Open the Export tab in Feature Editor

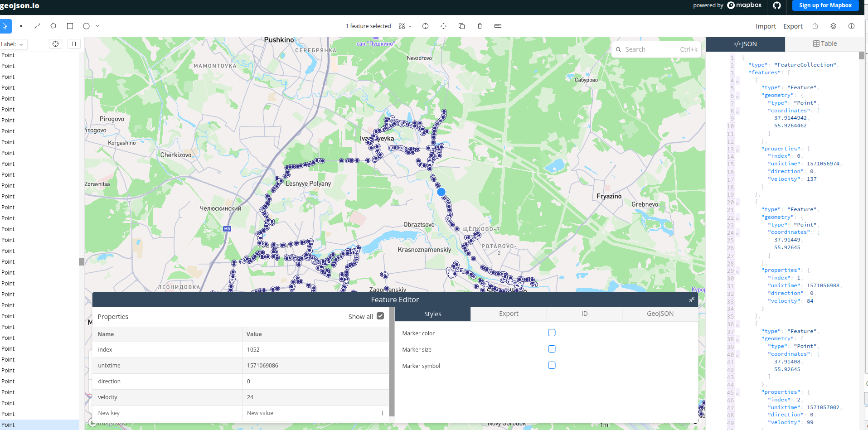(509, 314)
